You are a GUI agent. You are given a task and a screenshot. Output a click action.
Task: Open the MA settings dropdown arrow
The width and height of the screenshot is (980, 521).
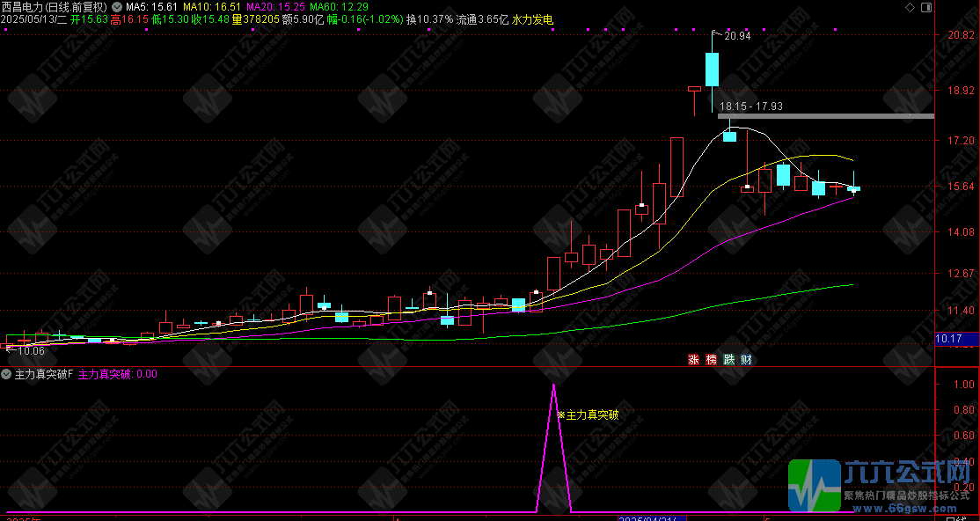(x=117, y=6)
